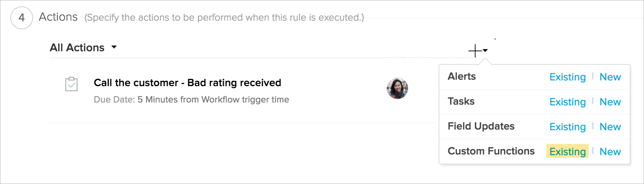
Task: Create a New Field Update
Action: pyautogui.click(x=610, y=127)
